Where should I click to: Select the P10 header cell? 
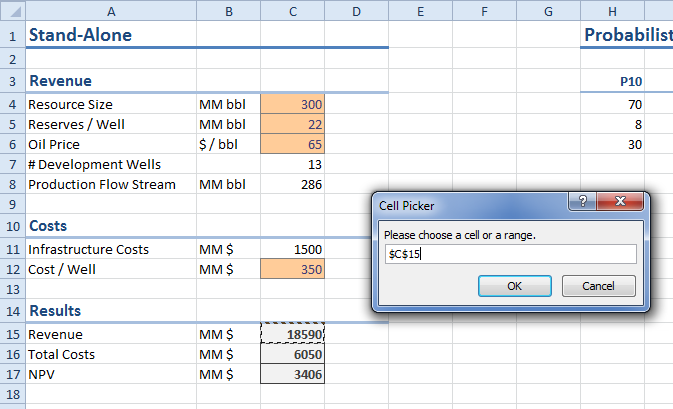[x=612, y=81]
